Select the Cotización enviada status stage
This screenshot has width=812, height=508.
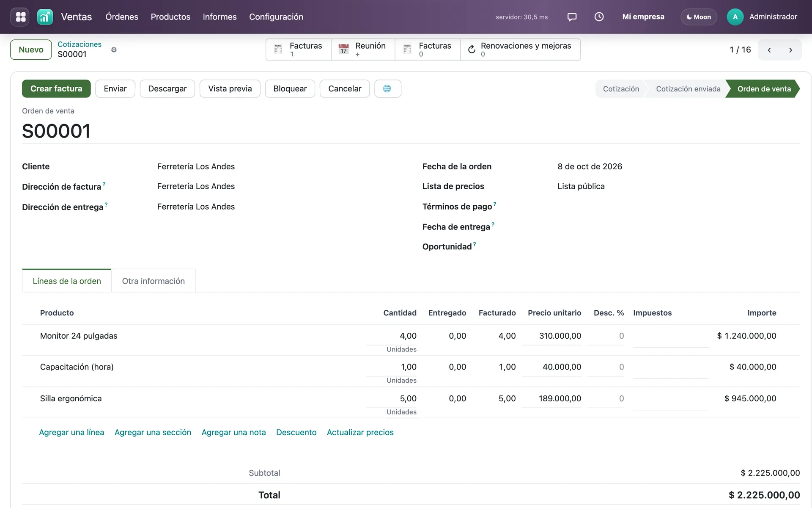[x=688, y=89]
